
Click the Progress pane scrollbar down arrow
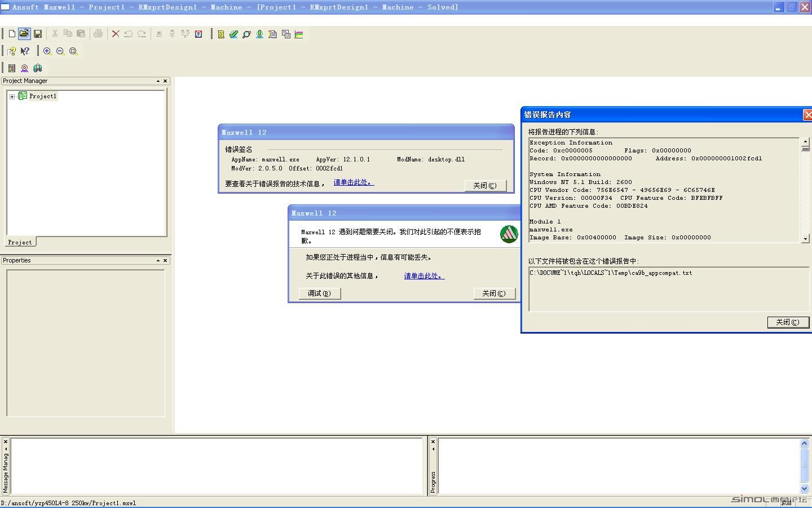805,489
